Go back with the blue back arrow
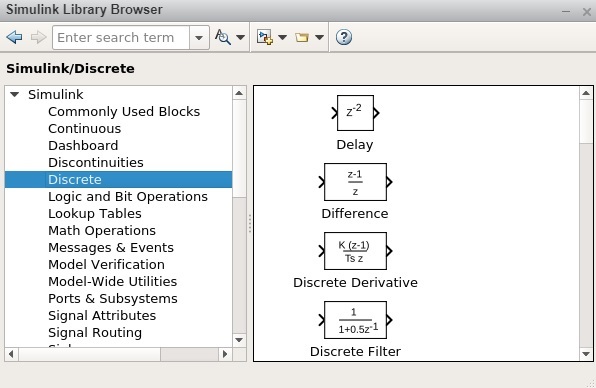 14,37
